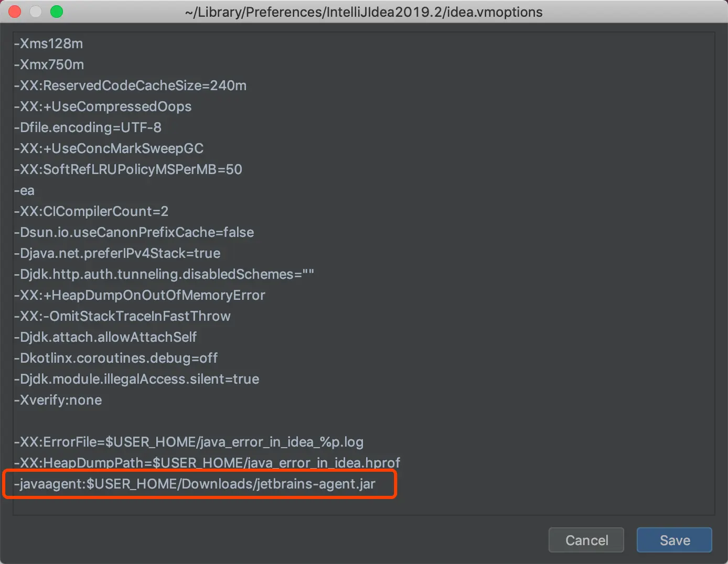728x564 pixels.
Task: Click the window title idea.vmoptions path
Action: point(364,12)
